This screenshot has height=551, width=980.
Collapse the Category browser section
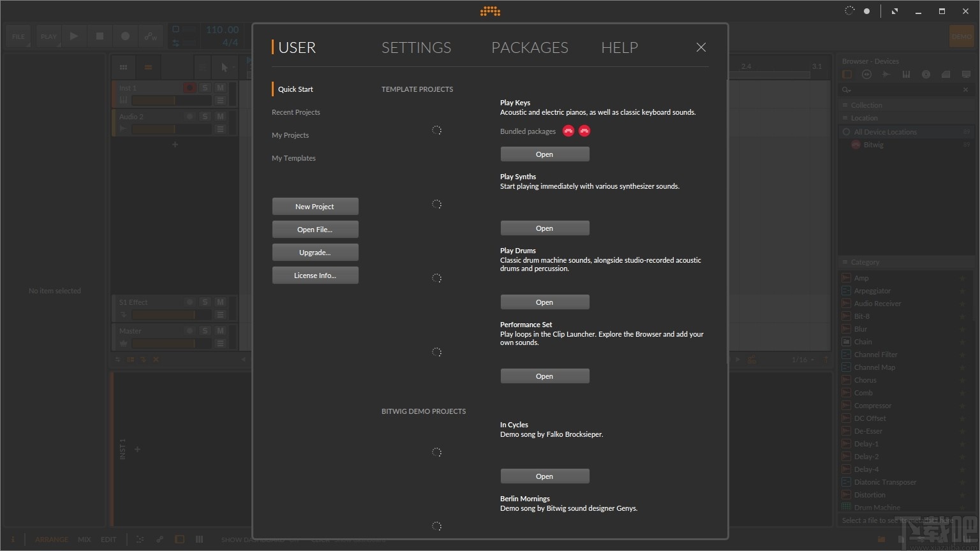(x=906, y=262)
